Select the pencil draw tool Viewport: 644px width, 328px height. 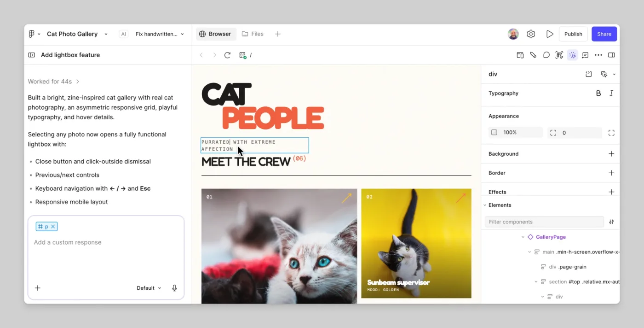(533, 55)
